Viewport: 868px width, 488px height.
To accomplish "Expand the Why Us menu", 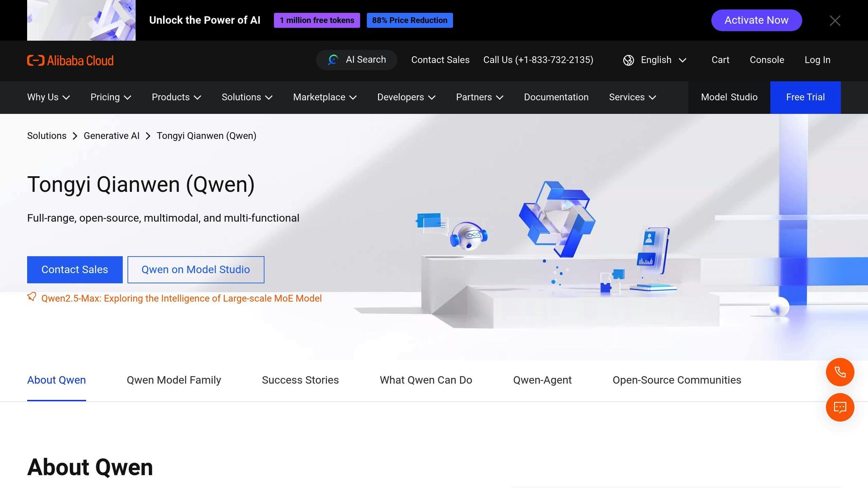I will coord(48,97).
